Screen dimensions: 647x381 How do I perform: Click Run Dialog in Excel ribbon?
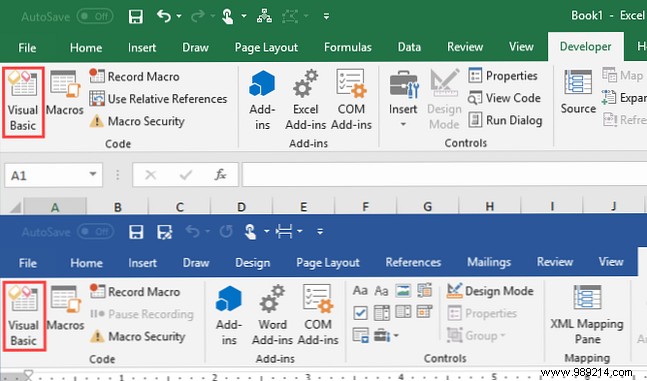coord(505,120)
